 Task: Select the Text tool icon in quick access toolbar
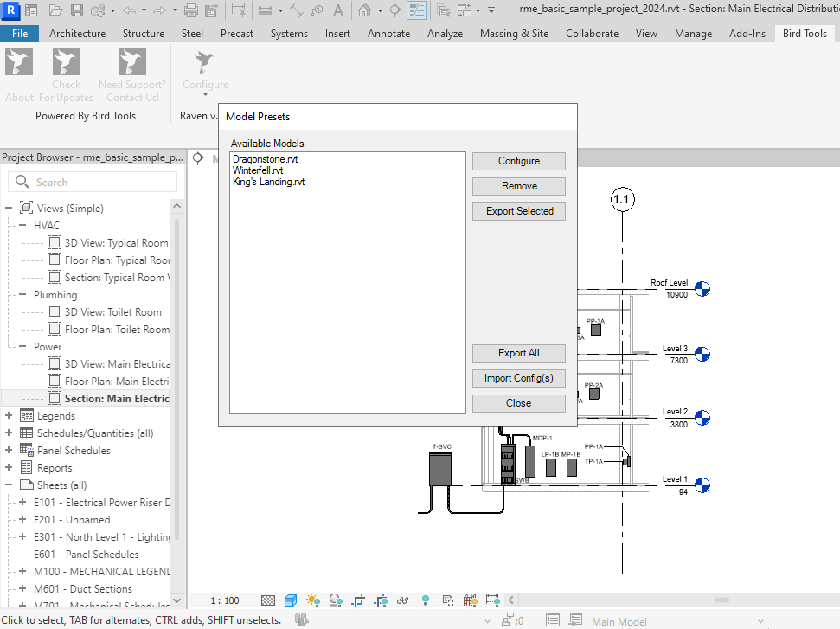tap(338, 11)
